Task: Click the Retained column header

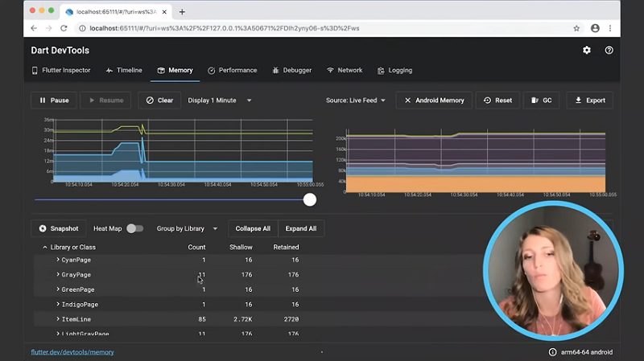Action: (x=286, y=248)
